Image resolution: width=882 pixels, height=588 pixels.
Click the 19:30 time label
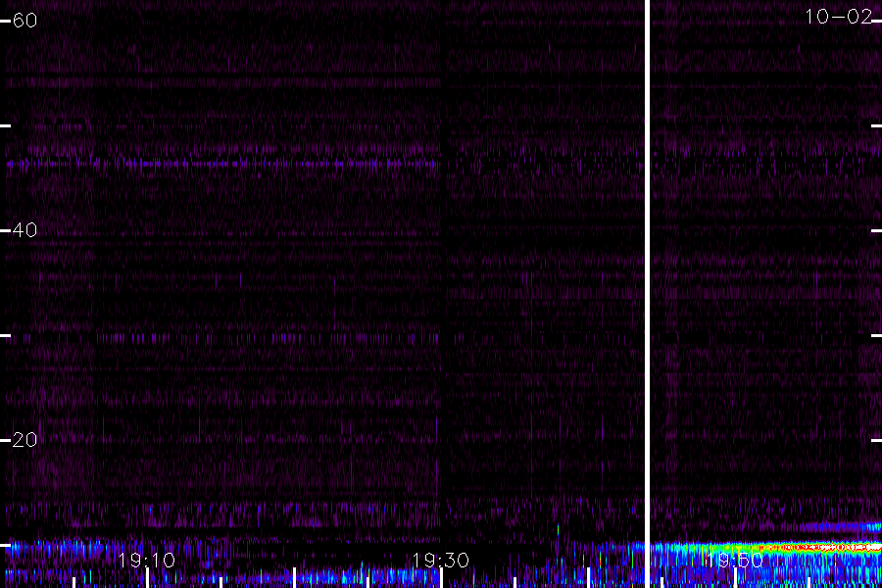440,561
